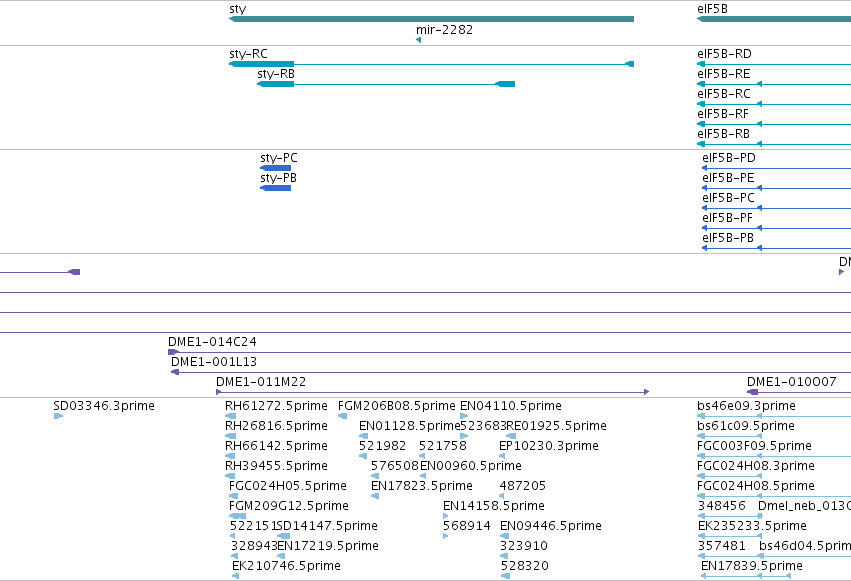Click the EN00960.5prime EST

(423, 476)
